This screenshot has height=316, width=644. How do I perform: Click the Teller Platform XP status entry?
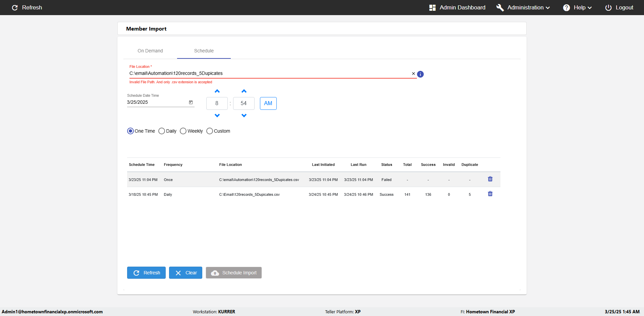[x=343, y=312]
